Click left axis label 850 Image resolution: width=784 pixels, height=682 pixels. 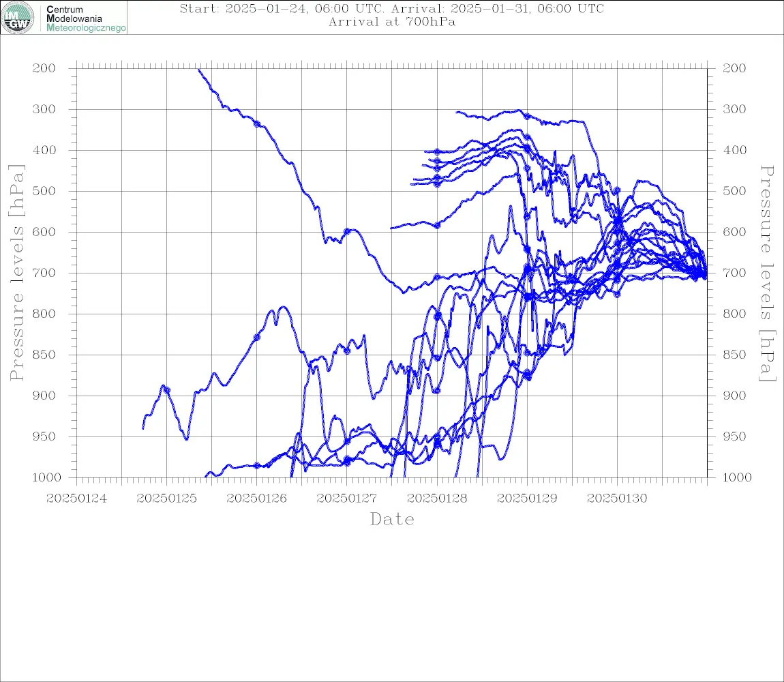tap(44, 355)
